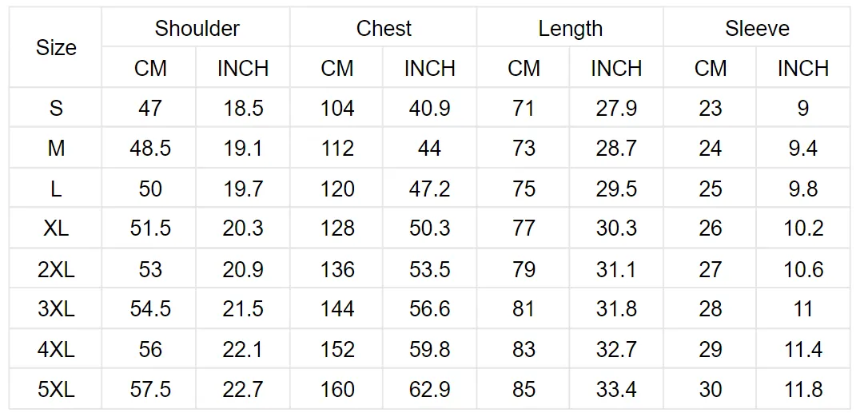Select the 33.4 length inch value
Image resolution: width=868 pixels, height=413 pixels.
616,389
